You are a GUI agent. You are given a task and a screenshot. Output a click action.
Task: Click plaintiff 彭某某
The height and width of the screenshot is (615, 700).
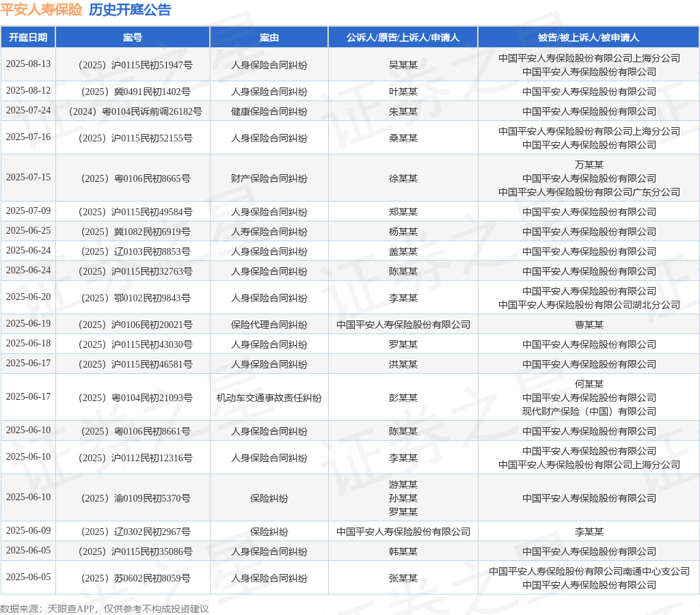click(x=403, y=398)
